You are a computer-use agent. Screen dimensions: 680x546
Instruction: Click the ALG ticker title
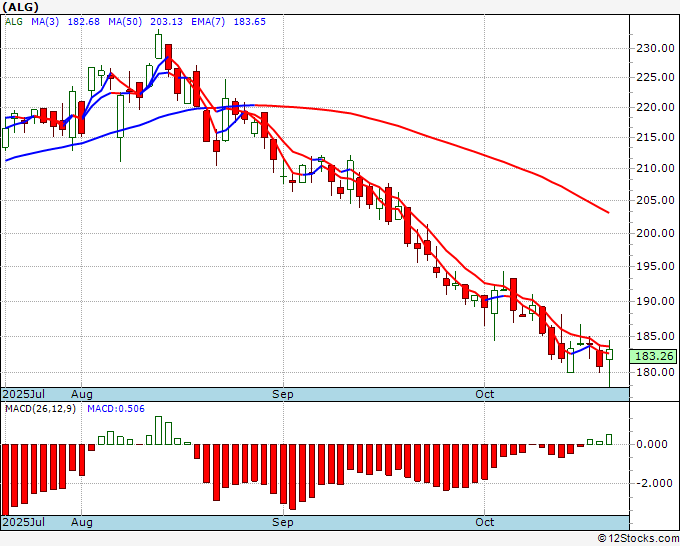click(x=20, y=7)
